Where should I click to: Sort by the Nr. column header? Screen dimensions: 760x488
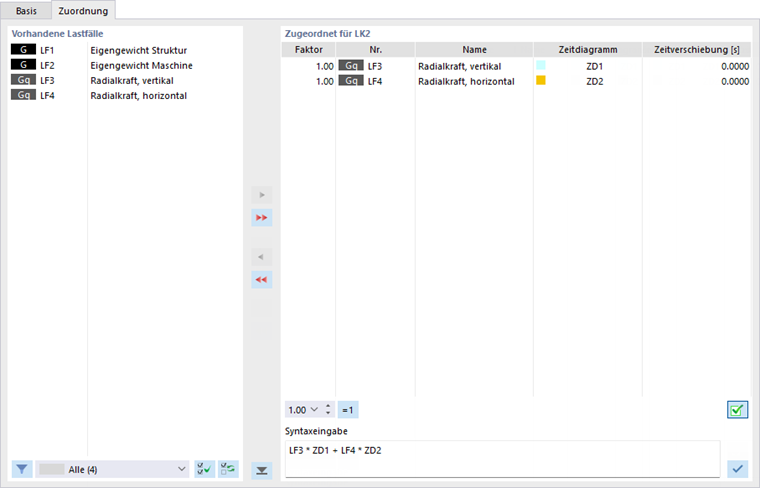click(x=375, y=49)
